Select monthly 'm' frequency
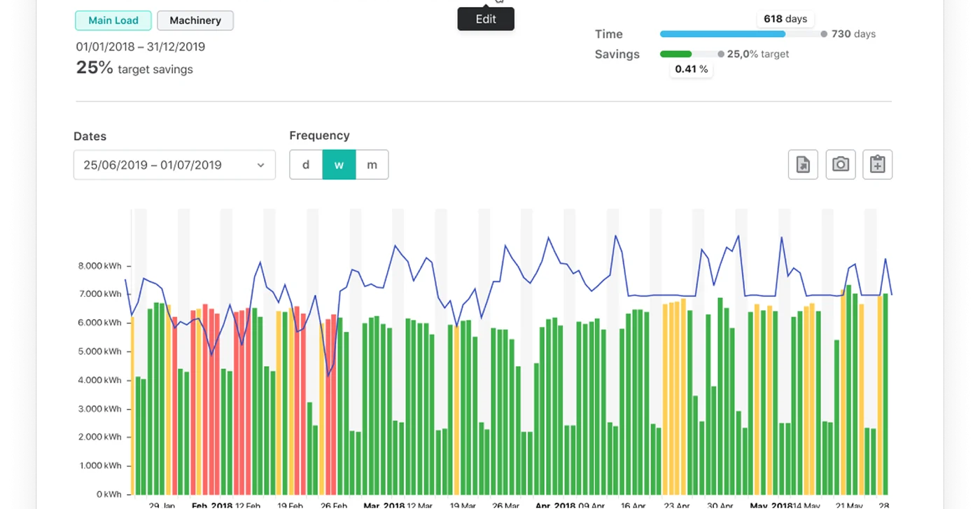Screen dimensions: 980x509 [x=372, y=165]
